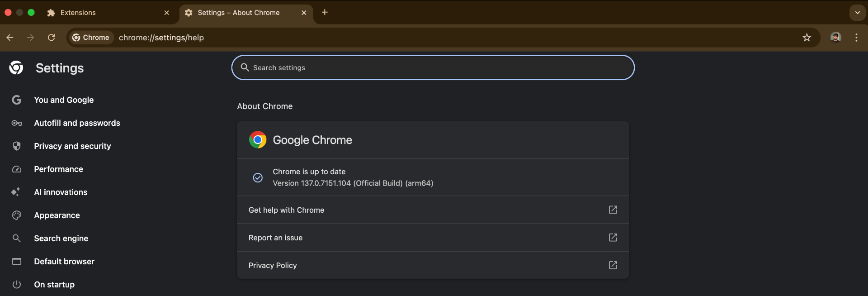Open AI innovations settings
The height and width of the screenshot is (296, 868).
click(61, 192)
